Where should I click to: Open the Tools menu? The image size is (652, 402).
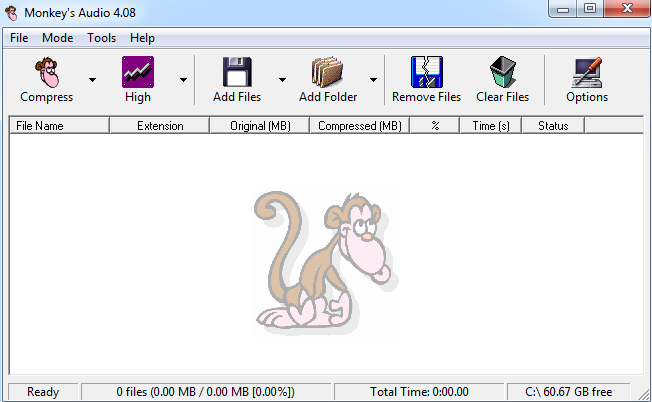coord(101,38)
